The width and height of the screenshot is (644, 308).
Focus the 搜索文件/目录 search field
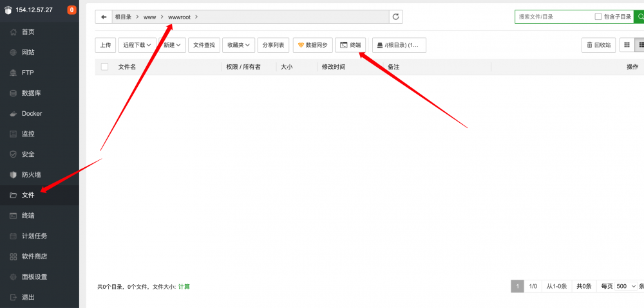point(553,17)
